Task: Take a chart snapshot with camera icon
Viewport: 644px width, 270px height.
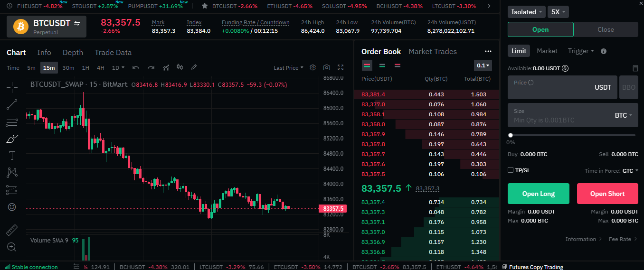Action: click(327, 68)
